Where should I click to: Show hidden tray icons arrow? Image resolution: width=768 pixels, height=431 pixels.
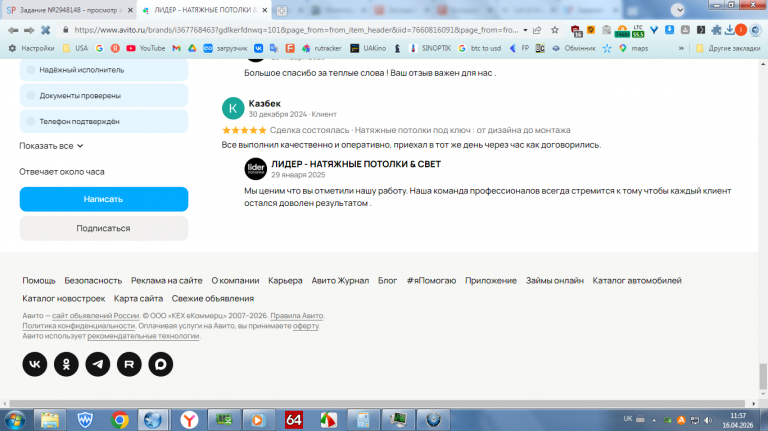pyautogui.click(x=653, y=420)
